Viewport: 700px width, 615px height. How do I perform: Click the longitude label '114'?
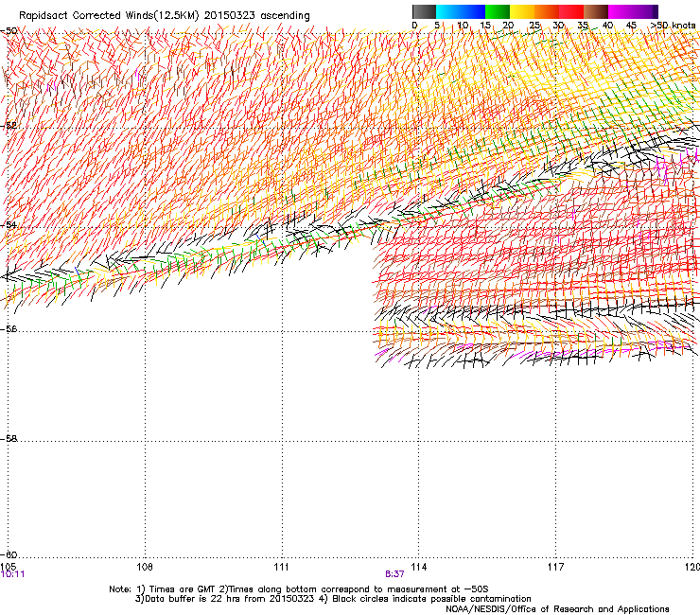tap(419, 567)
